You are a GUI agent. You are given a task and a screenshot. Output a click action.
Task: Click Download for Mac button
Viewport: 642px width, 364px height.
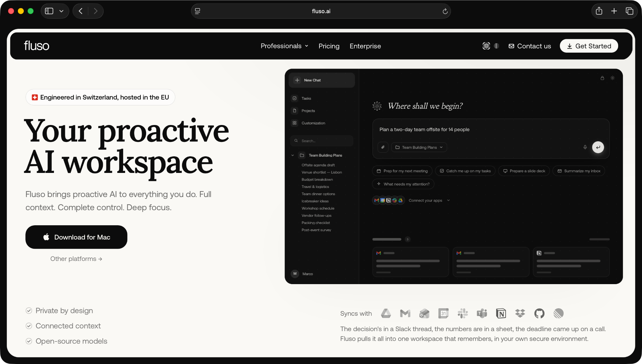[x=76, y=237]
